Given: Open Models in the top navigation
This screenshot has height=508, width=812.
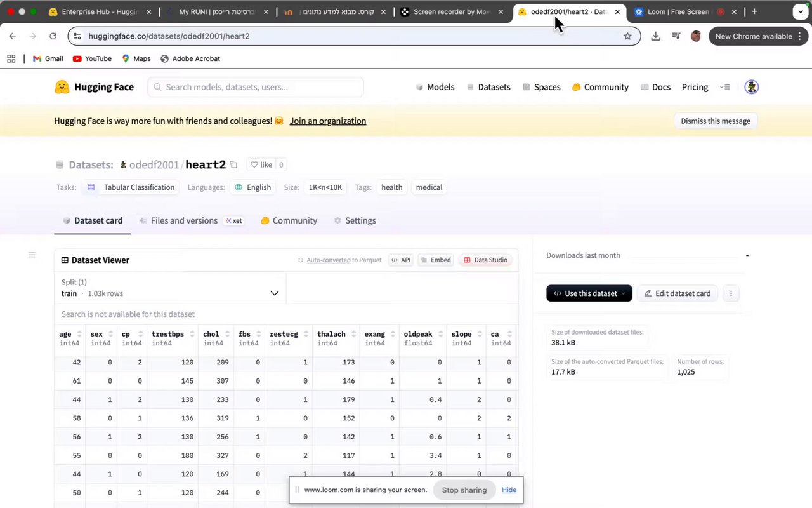Looking at the screenshot, I should coord(435,87).
